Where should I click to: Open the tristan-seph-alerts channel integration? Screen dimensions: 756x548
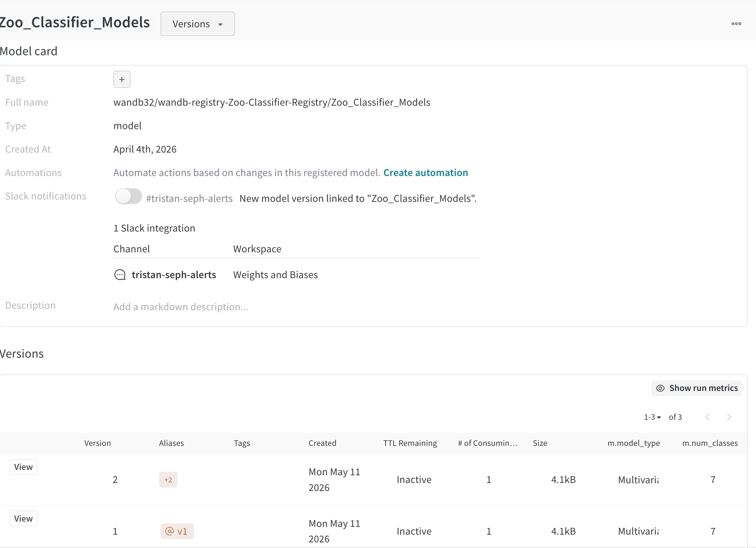(174, 275)
